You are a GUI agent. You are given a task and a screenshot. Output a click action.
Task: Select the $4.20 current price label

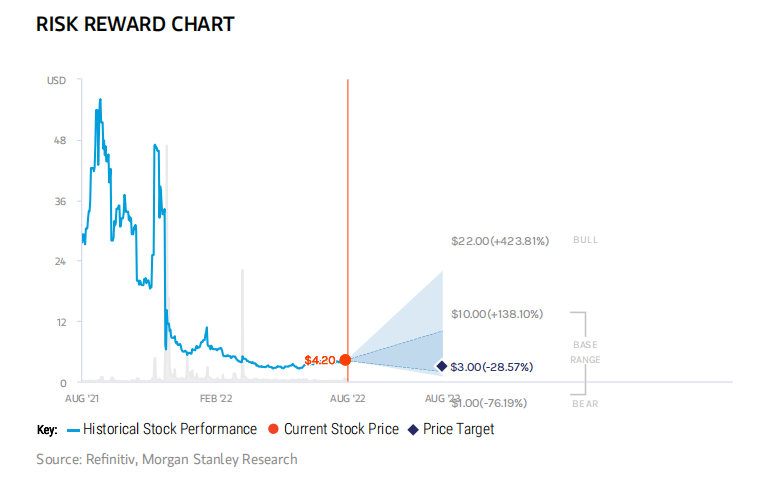320,360
